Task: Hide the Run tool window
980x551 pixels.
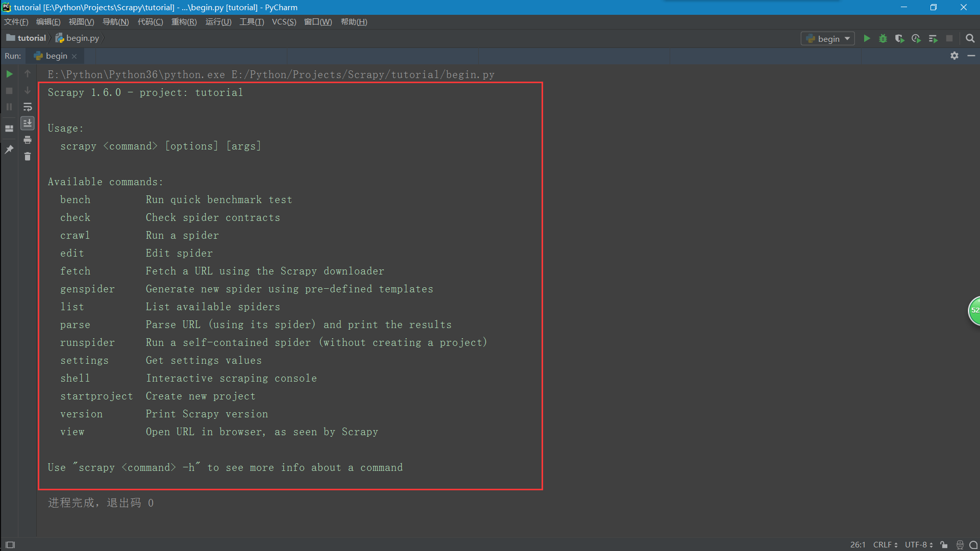Action: click(971, 56)
